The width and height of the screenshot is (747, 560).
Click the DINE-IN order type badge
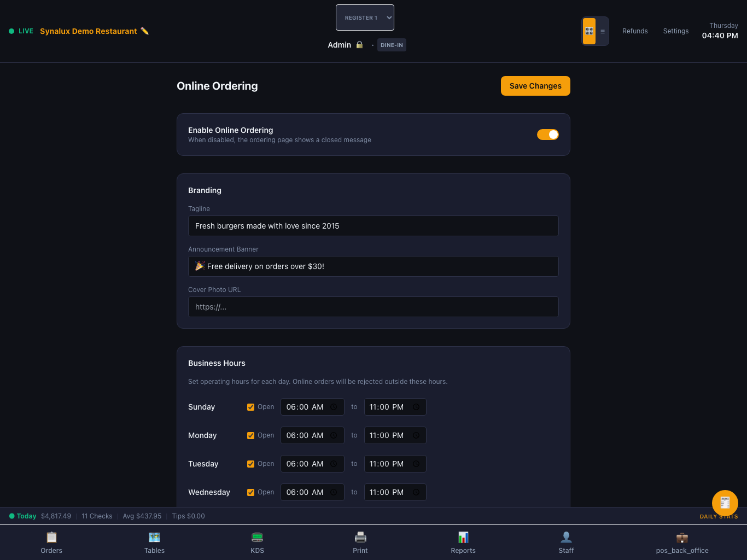(392, 45)
